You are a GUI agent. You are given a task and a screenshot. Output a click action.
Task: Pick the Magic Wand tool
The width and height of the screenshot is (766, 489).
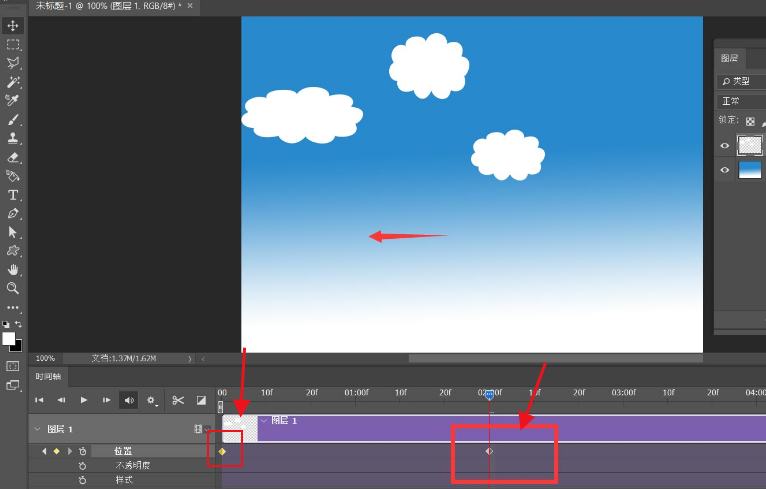(13, 82)
